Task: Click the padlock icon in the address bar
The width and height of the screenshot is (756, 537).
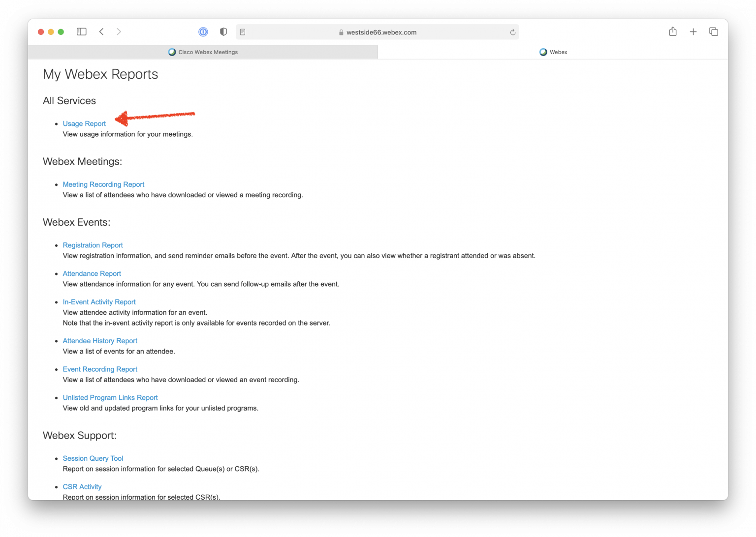Action: tap(341, 32)
